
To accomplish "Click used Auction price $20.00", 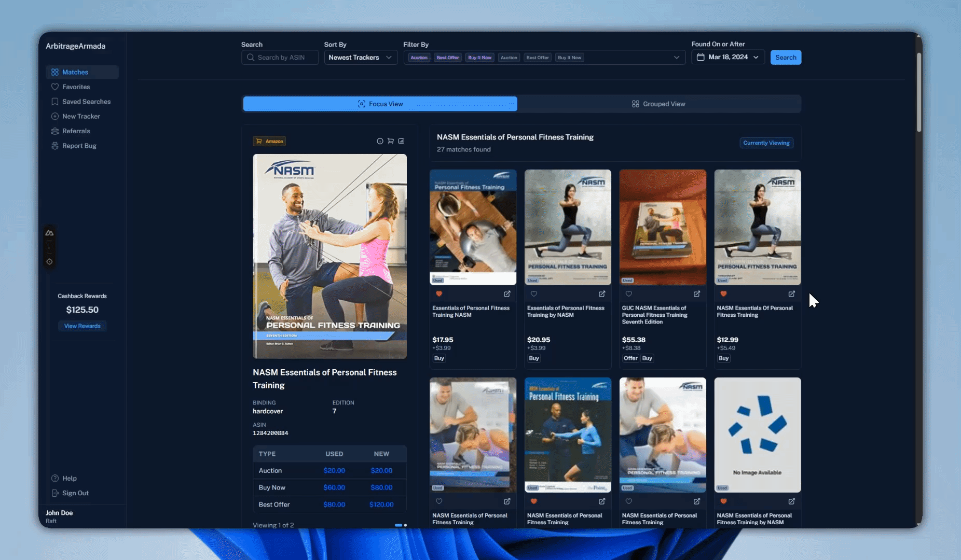I will coord(334,470).
